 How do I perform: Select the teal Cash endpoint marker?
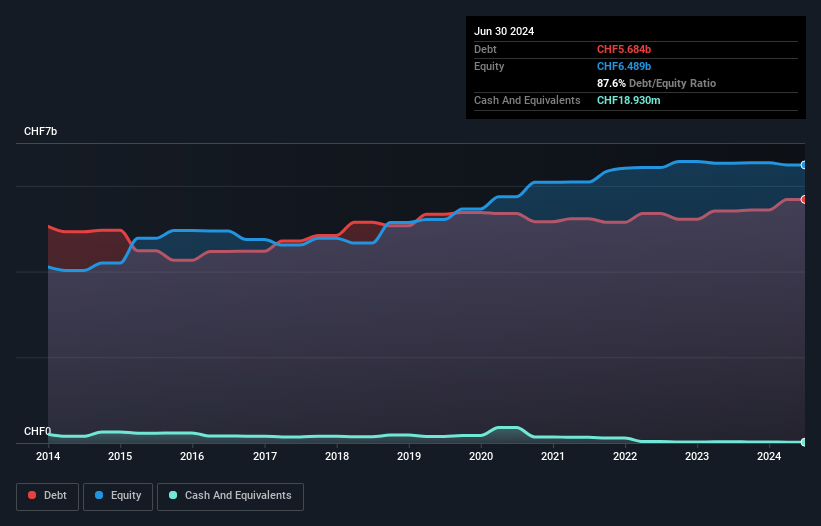[804, 442]
